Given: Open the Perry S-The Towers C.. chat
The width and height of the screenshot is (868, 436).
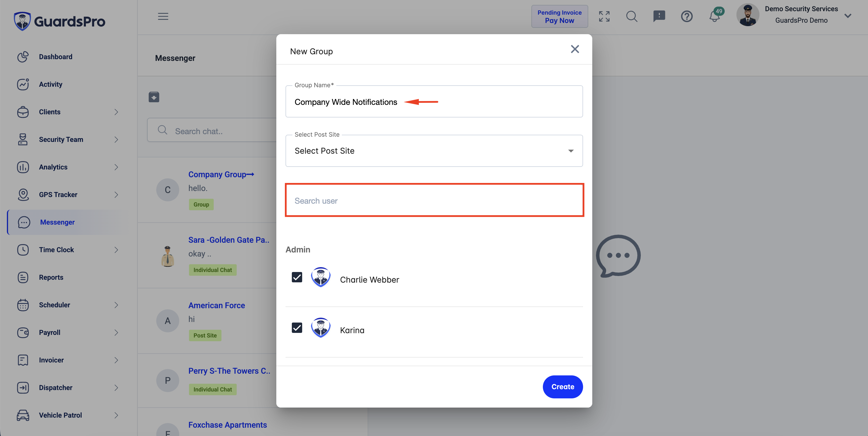Looking at the screenshot, I should pyautogui.click(x=229, y=371).
